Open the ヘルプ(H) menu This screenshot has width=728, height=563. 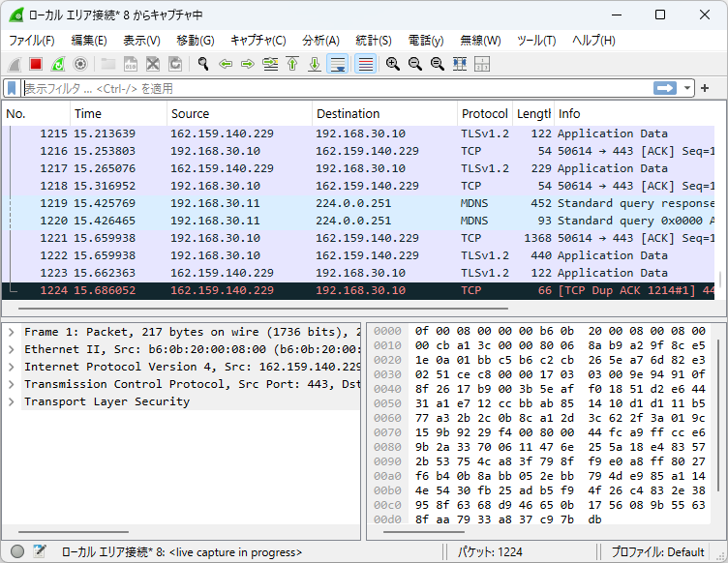click(x=593, y=41)
